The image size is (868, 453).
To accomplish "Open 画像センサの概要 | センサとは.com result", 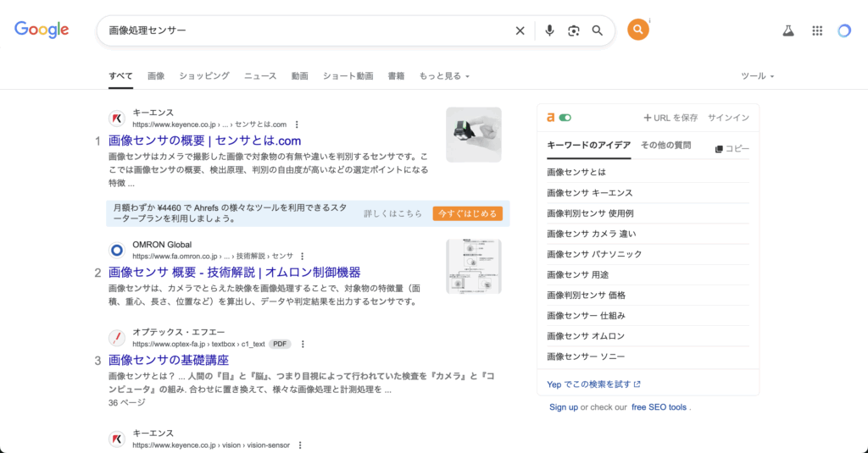I will click(205, 141).
